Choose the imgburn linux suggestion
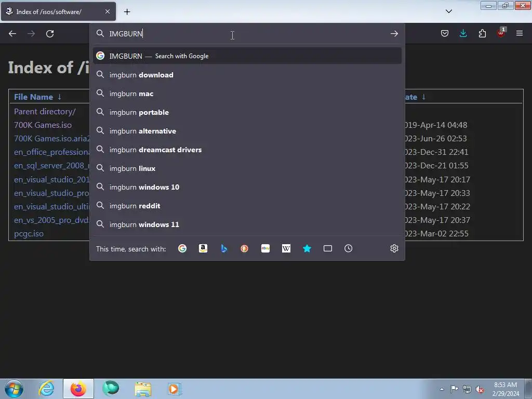 [247, 168]
